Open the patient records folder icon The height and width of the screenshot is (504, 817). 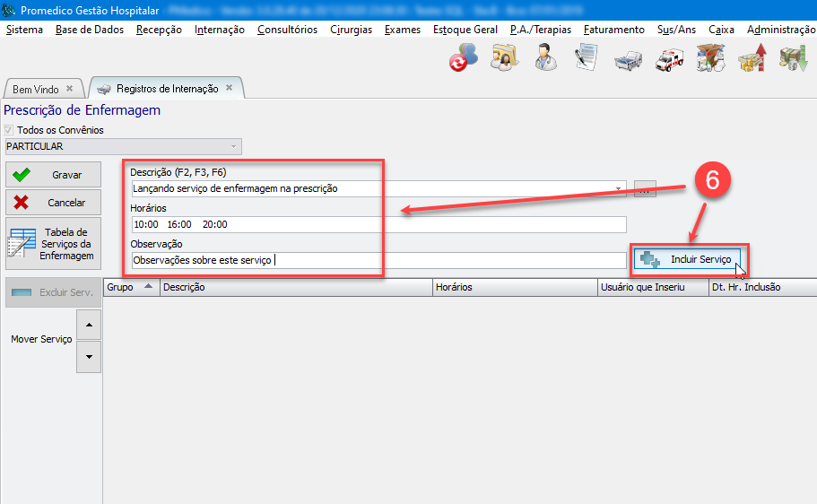point(505,58)
